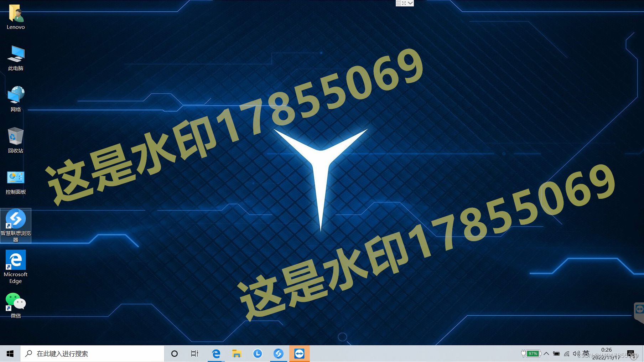Select the Microsoft Edge desktop shortcut
This screenshot has width=644, height=362.
click(x=16, y=267)
